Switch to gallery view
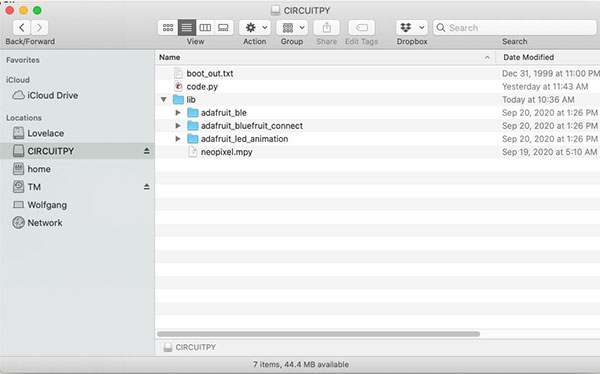 pos(223,28)
